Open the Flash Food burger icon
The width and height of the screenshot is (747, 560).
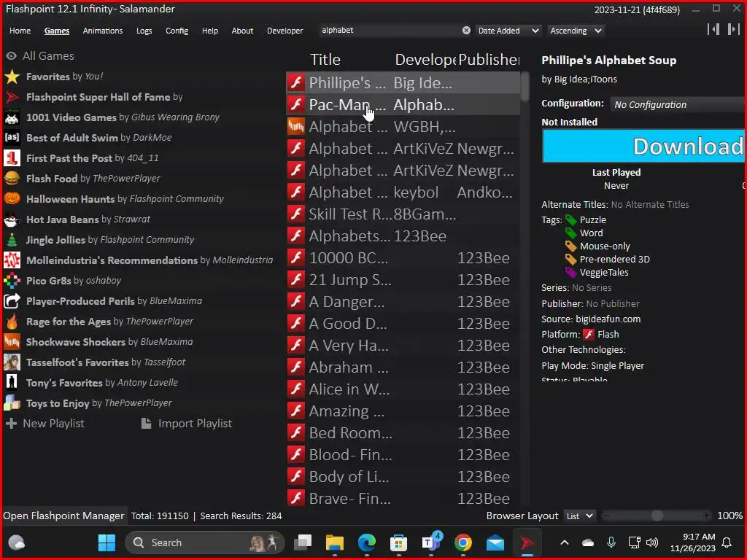(12, 179)
